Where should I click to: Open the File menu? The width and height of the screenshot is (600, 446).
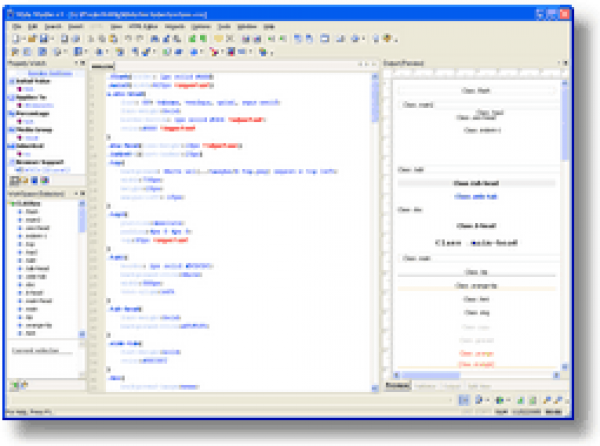[16, 26]
